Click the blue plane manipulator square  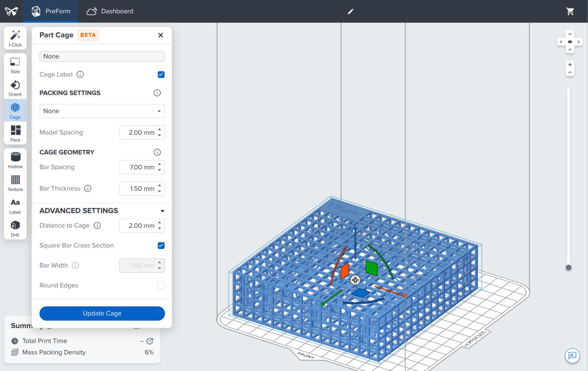(x=360, y=293)
